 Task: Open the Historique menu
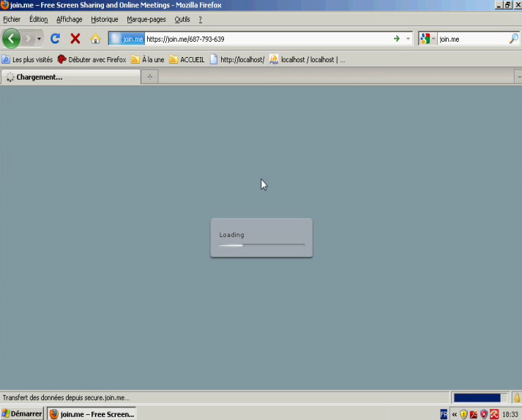pos(105,19)
